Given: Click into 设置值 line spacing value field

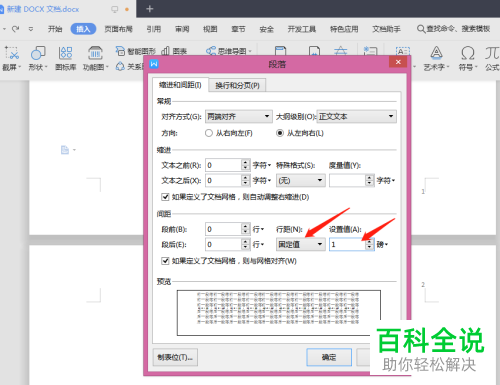Looking at the screenshot, I should point(347,244).
